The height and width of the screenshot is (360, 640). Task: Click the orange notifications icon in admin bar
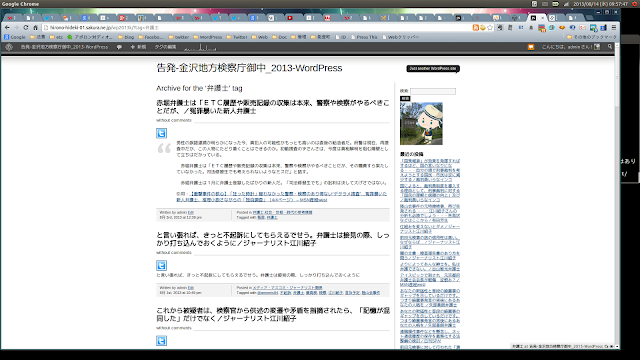click(x=531, y=47)
